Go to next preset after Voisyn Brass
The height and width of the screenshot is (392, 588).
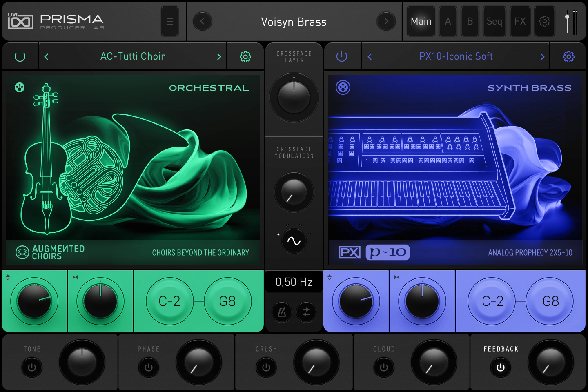(x=386, y=21)
